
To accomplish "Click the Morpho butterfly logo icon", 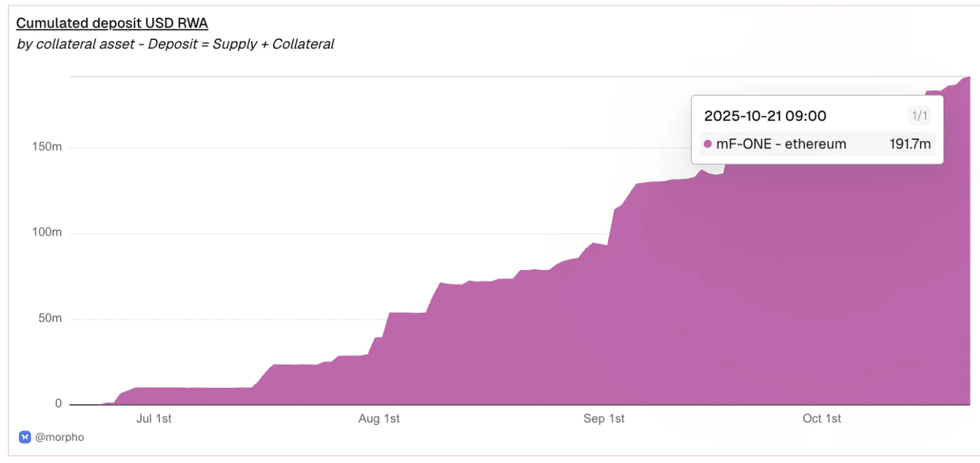I will point(25,437).
